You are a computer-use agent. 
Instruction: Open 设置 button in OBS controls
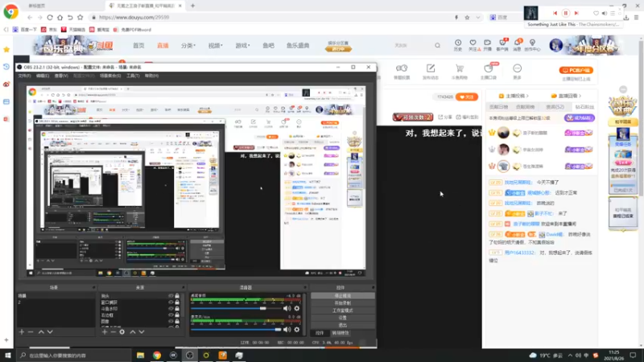pyautogui.click(x=343, y=318)
